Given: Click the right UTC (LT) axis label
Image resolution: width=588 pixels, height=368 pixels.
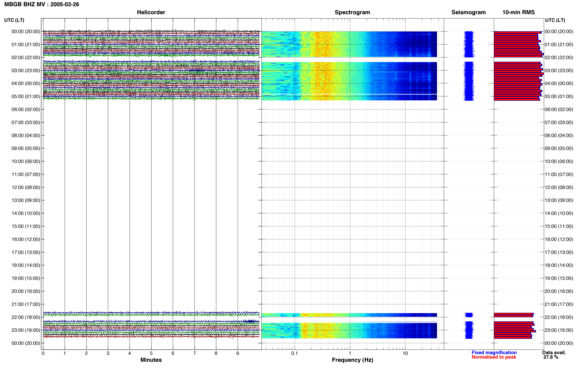Looking at the screenshot, I should click(555, 20).
